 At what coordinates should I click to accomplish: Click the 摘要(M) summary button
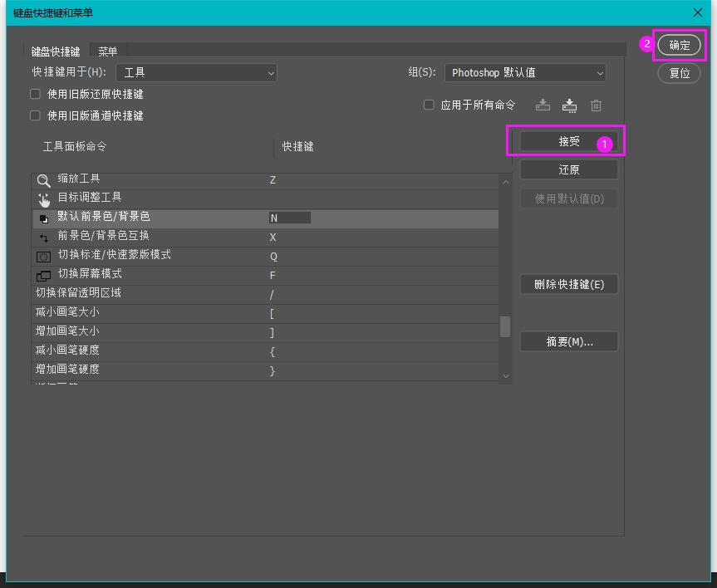pos(568,341)
